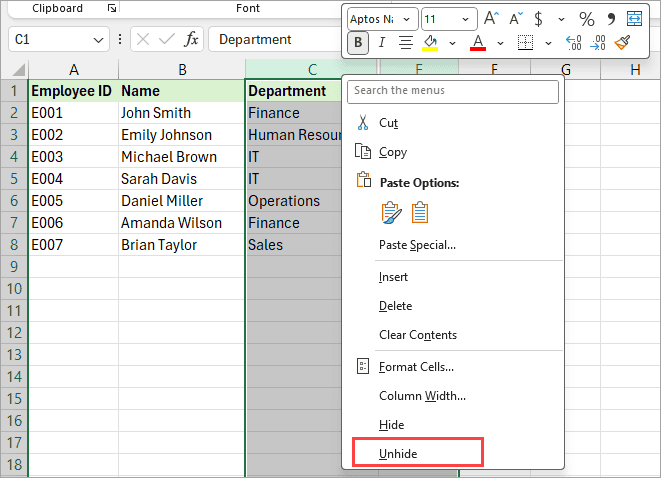Open the Insert Function fx dialog
The image size is (661, 478).
tap(191, 40)
